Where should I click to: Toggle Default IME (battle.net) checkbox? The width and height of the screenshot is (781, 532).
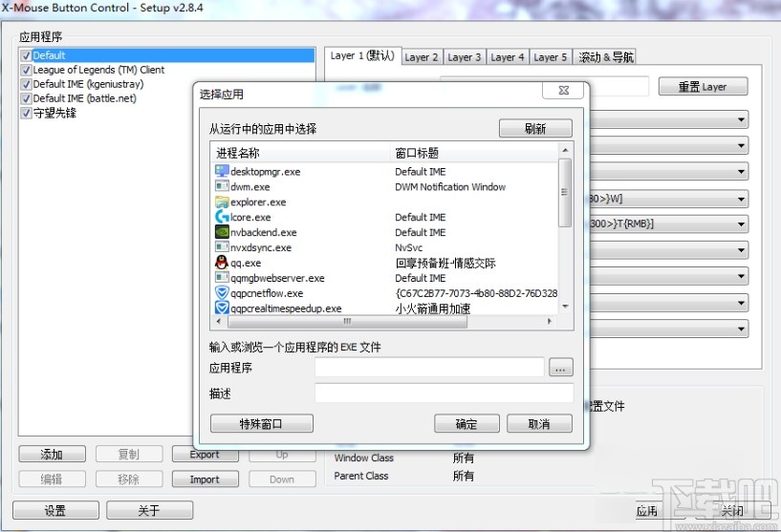pos(27,98)
